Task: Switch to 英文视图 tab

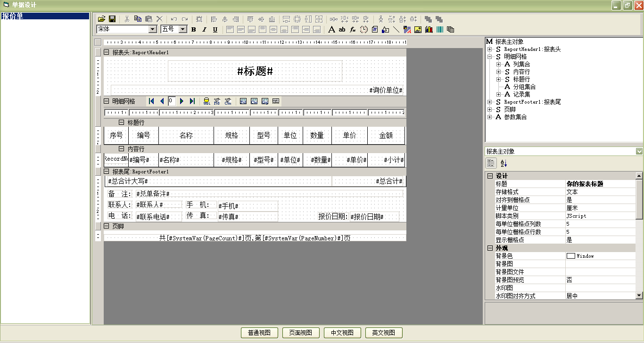Action: (x=383, y=333)
